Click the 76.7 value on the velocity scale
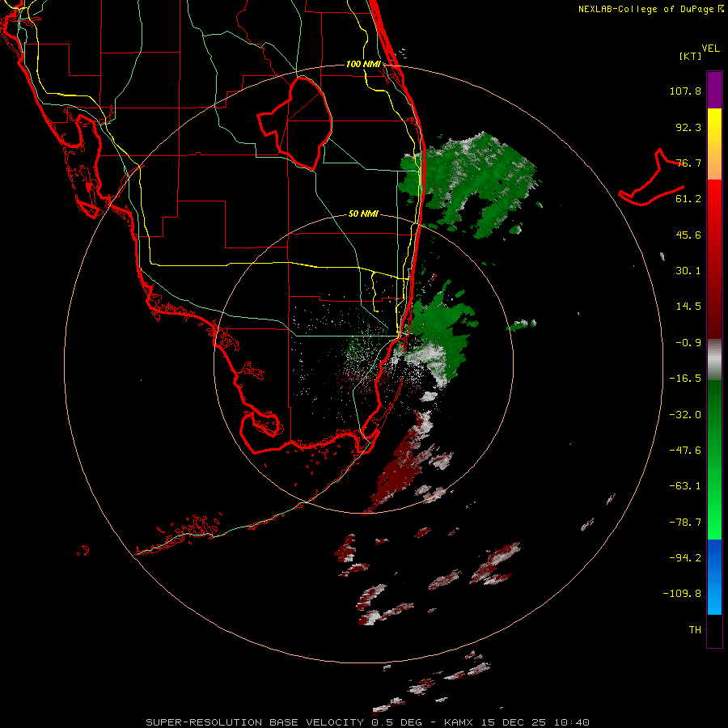 coord(688,163)
